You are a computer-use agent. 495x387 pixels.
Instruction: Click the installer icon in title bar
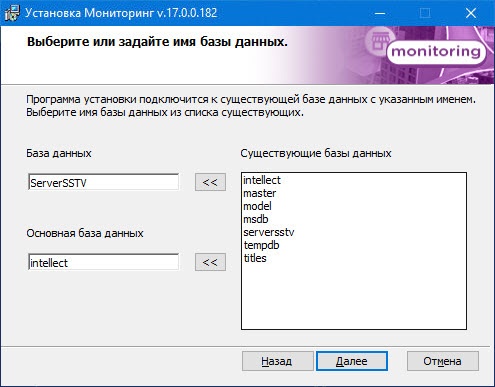pyautogui.click(x=12, y=13)
